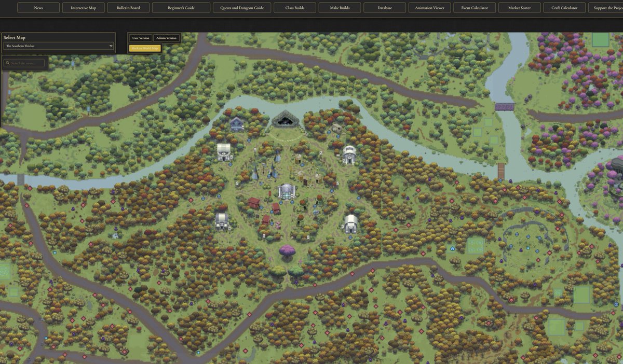Open Quests and Dungeon Guide
This screenshot has width=623, height=364.
tap(242, 8)
